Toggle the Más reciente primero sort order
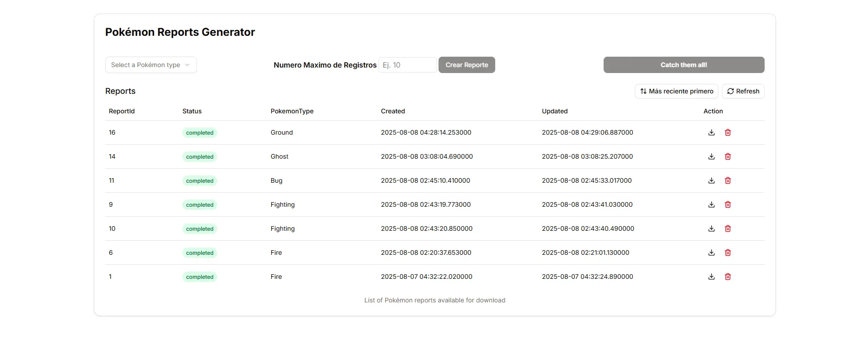868x355 pixels. (676, 91)
